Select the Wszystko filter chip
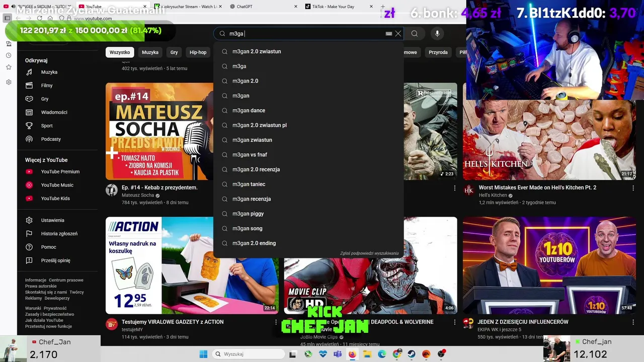This screenshot has width=644, height=362. (120, 52)
